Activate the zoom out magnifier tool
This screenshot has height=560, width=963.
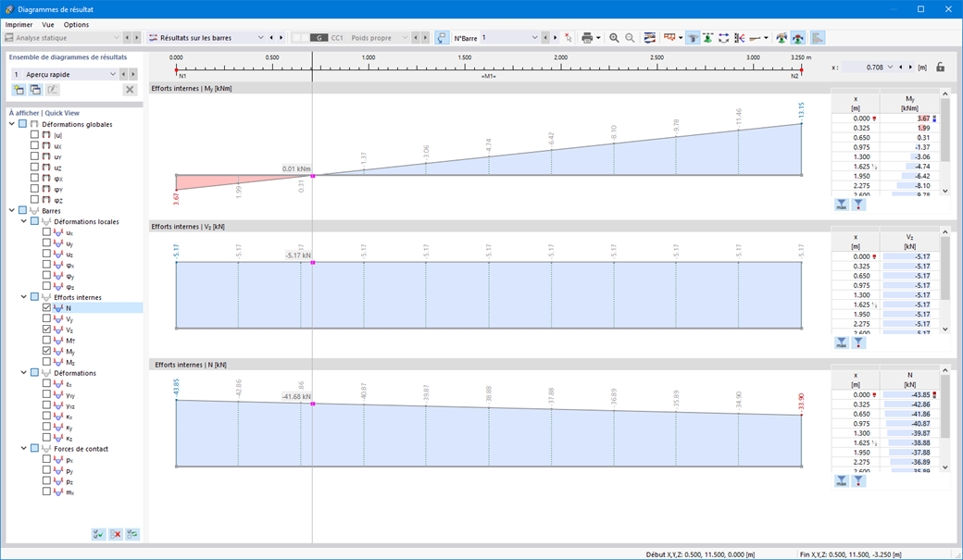[x=630, y=38]
